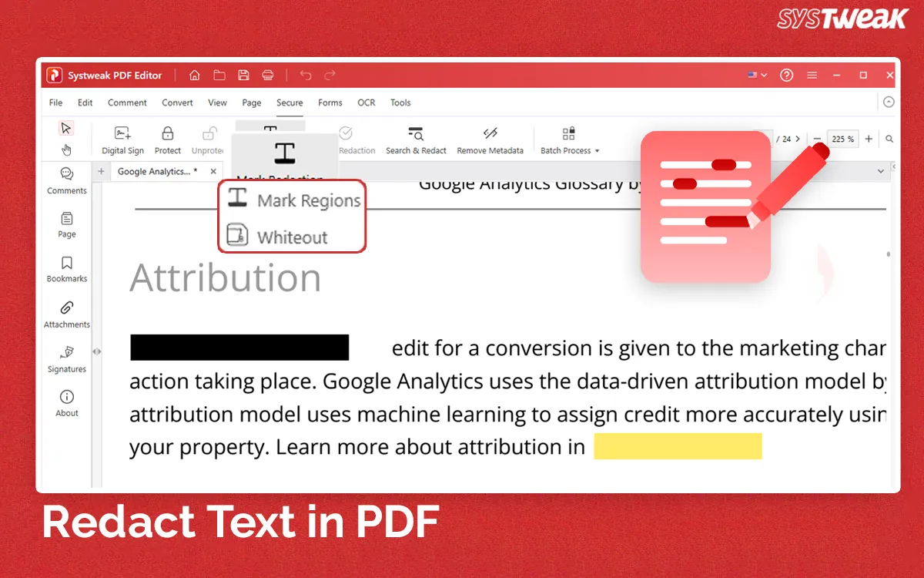Open the Edit menu
Viewport: 924px width, 578px height.
click(85, 102)
